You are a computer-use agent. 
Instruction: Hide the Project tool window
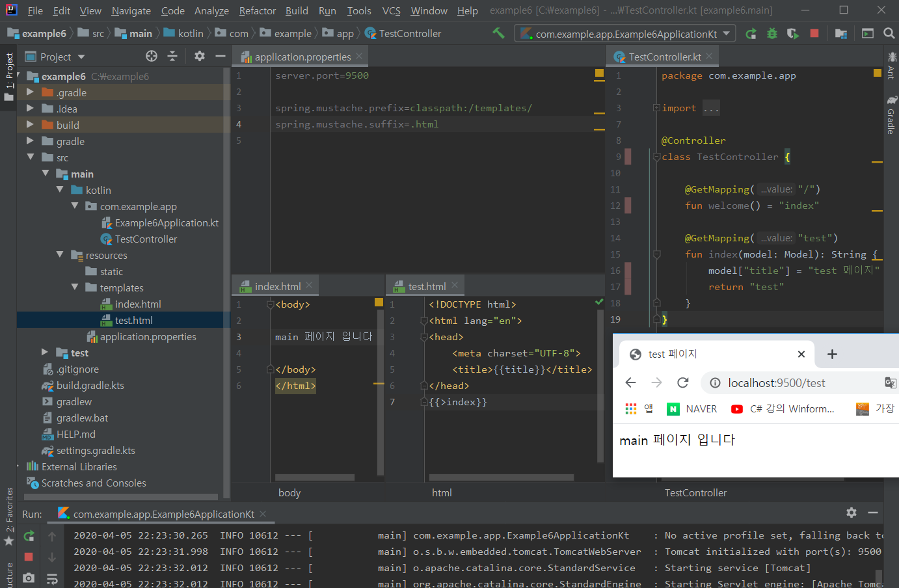221,56
